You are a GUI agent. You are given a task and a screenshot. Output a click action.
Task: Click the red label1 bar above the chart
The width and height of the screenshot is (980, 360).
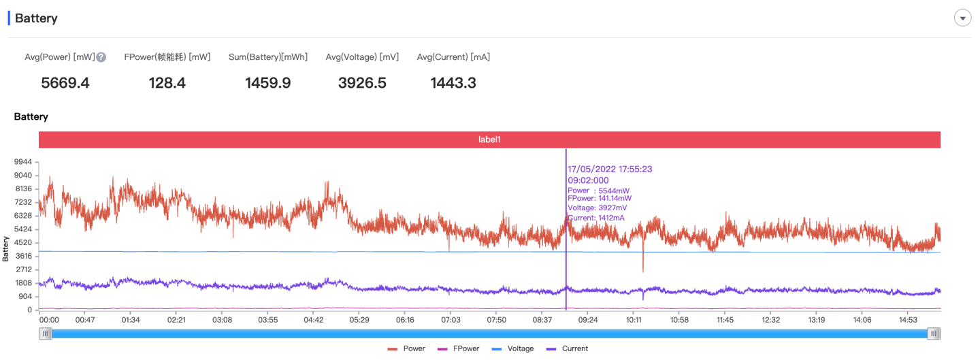[x=490, y=140]
